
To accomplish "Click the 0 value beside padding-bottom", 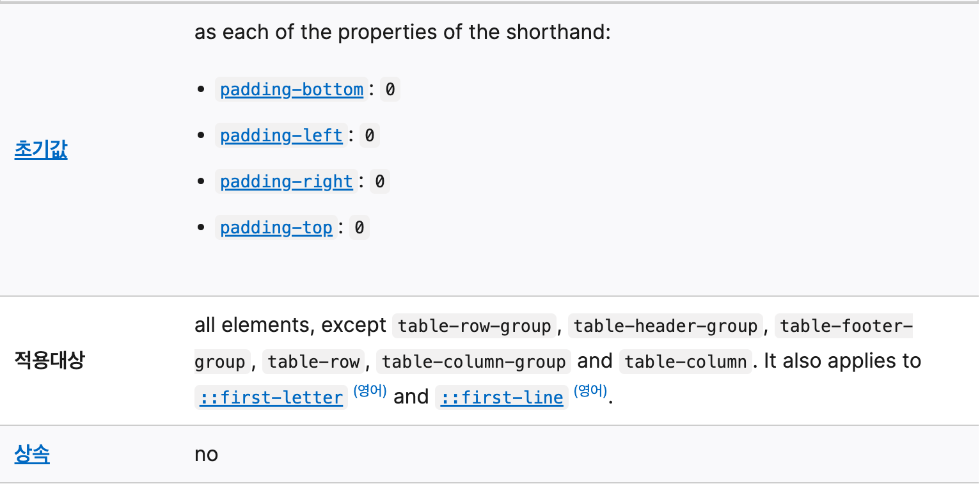I will click(390, 90).
